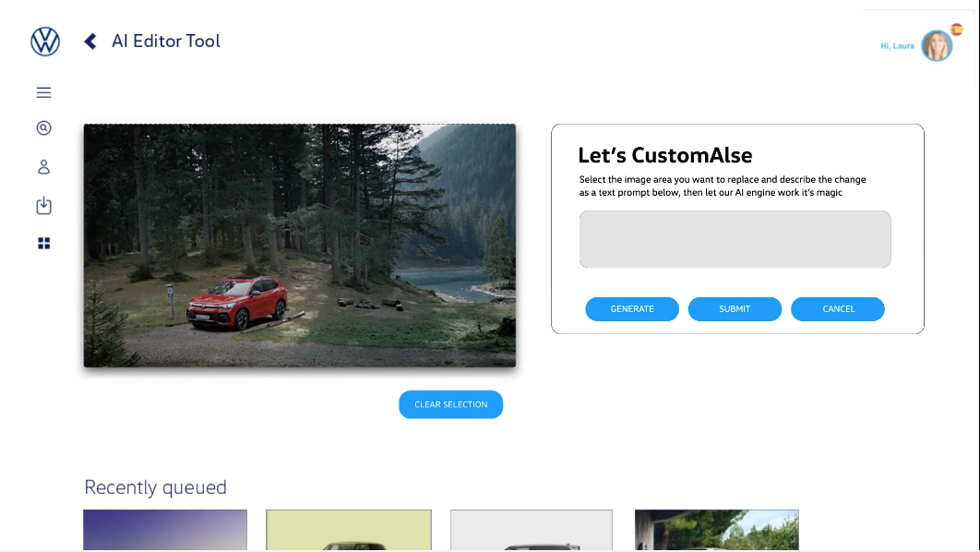
Task: Open the yellow-green background queued thumbnail
Action: pyautogui.click(x=348, y=529)
